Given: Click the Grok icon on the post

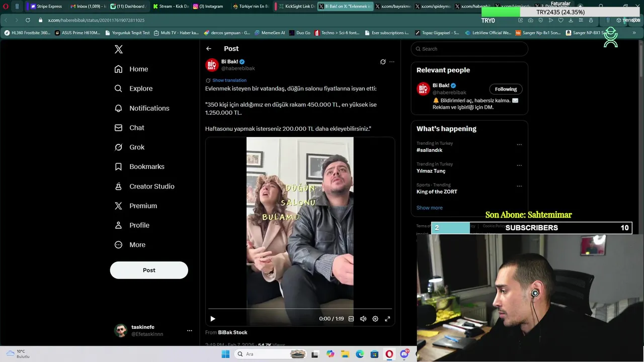Looking at the screenshot, I should (383, 62).
